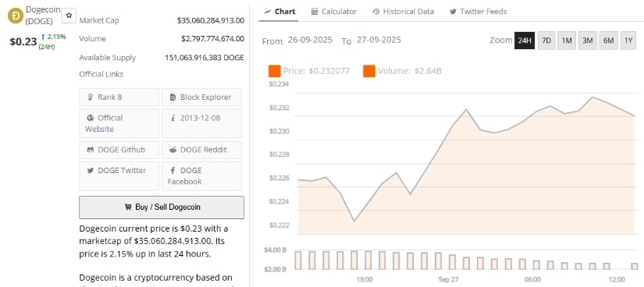
Task: Click the Market Cap value $35,060,284,913.00
Action: tap(211, 20)
